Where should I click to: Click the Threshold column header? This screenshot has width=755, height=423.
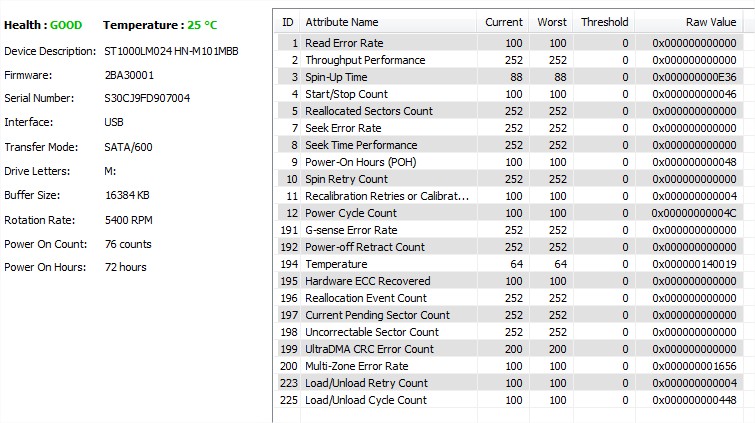(604, 22)
